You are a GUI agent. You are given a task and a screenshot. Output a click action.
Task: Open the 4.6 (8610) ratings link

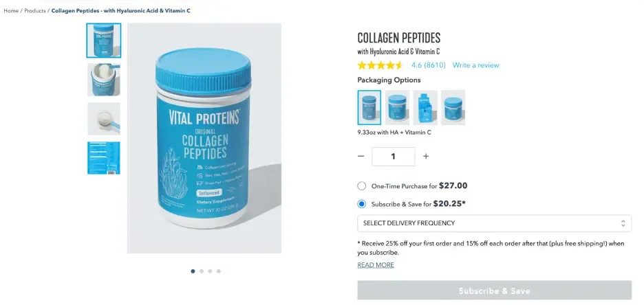(428, 65)
